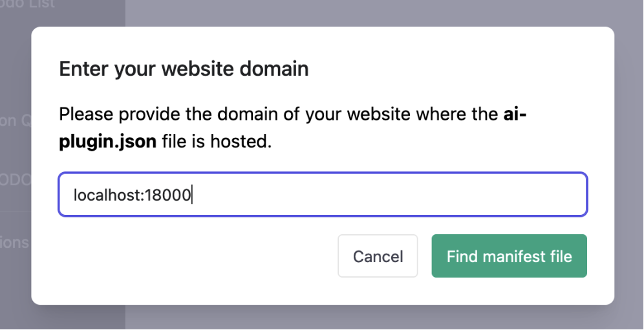
Task: Click the bold ai-plugin.json filename text
Action: pyautogui.click(x=107, y=141)
